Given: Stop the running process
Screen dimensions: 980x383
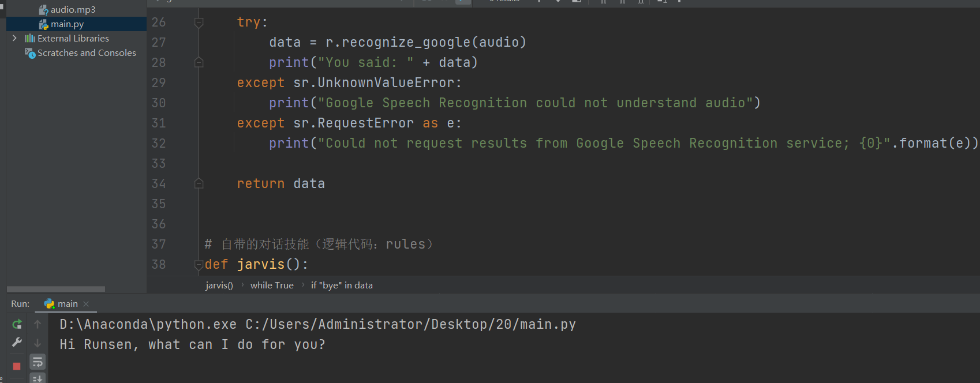Looking at the screenshot, I should (17, 366).
